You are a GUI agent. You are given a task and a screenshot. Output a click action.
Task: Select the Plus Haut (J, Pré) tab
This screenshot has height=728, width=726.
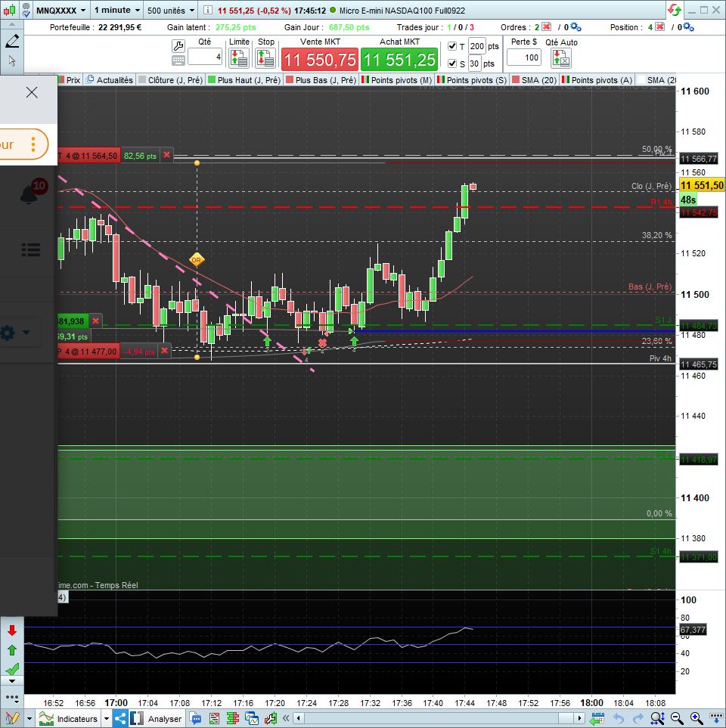[x=244, y=80]
